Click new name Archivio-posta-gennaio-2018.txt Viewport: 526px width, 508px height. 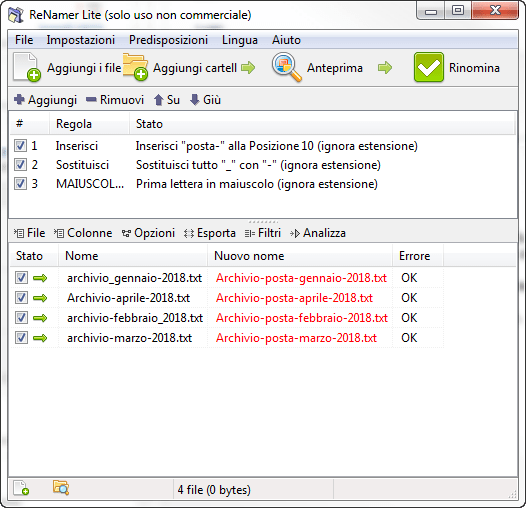301,278
